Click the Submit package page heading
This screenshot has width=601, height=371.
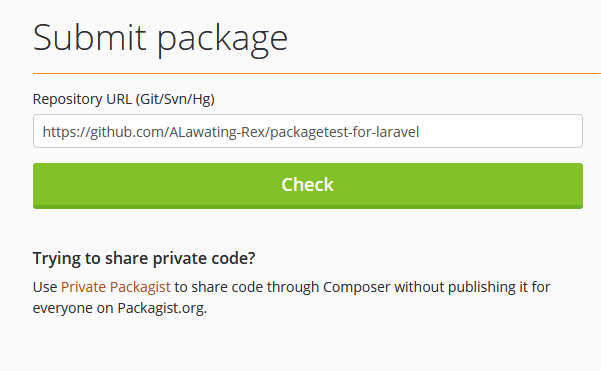(160, 39)
